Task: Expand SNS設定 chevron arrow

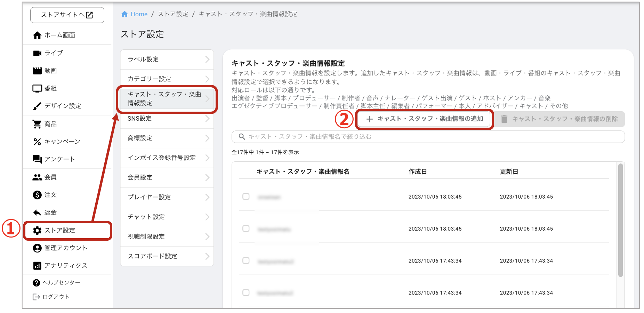Action: pos(207,119)
